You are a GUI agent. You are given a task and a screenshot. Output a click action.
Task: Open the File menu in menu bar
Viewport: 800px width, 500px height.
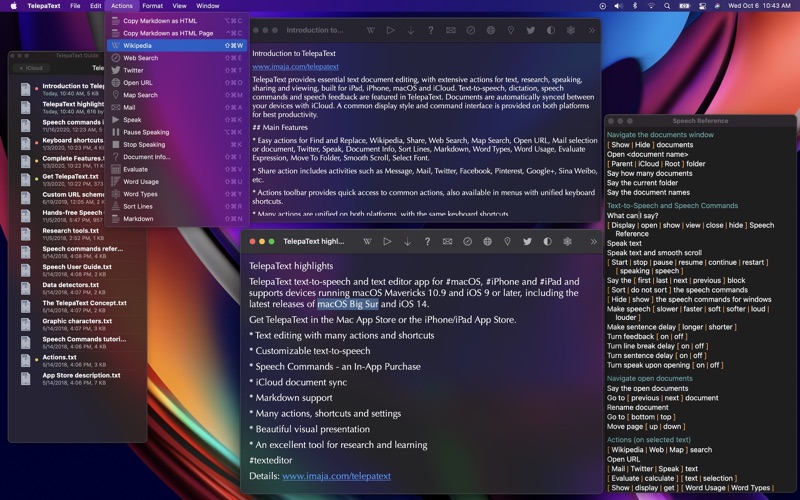75,6
